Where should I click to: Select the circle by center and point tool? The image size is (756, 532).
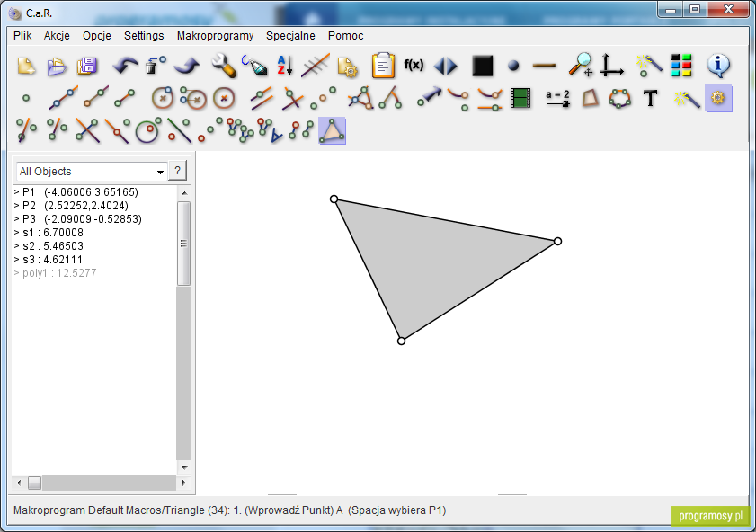pos(163,98)
